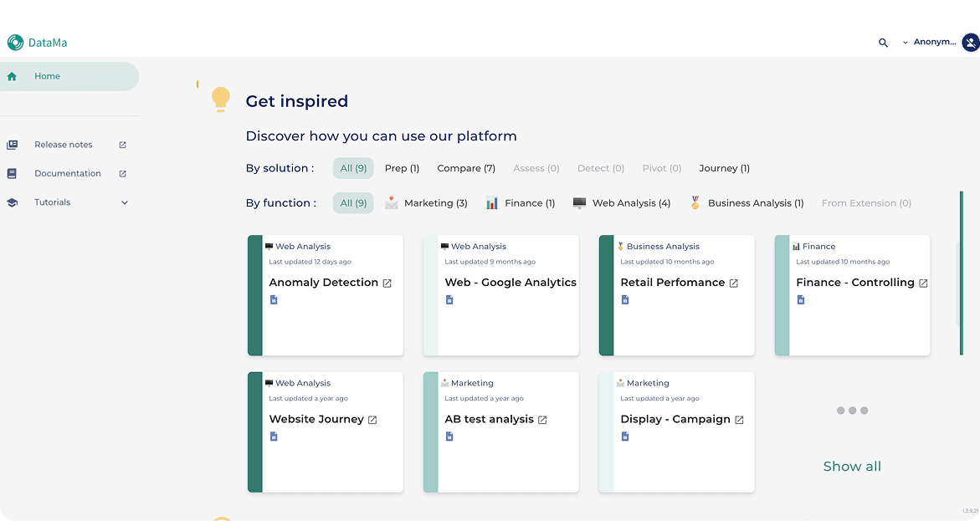The height and width of the screenshot is (521, 980).
Task: Click document icon on Website Journey card
Action: 274,437
